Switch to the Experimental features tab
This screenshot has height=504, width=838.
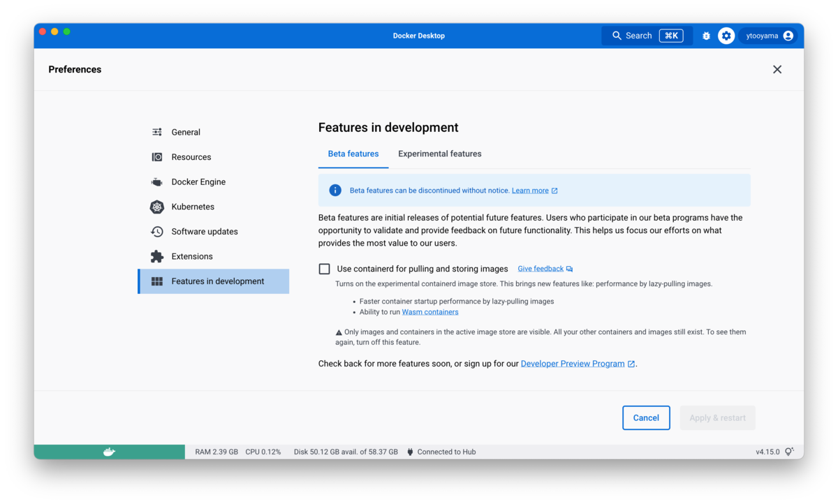[440, 154]
